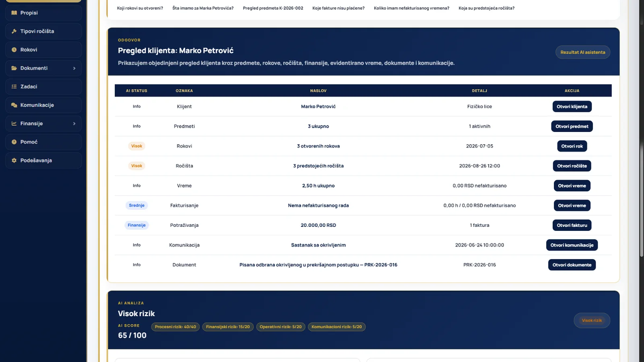Click the Visok status badge in Ročišta row
This screenshot has width=644, height=362.
pos(136,166)
